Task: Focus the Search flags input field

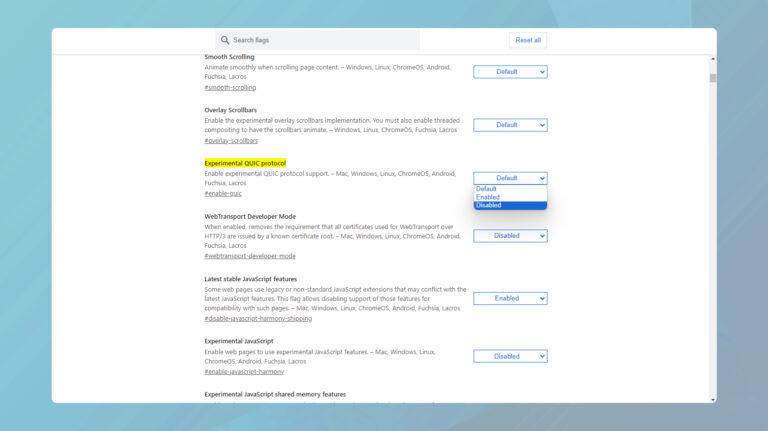Action: [320, 40]
